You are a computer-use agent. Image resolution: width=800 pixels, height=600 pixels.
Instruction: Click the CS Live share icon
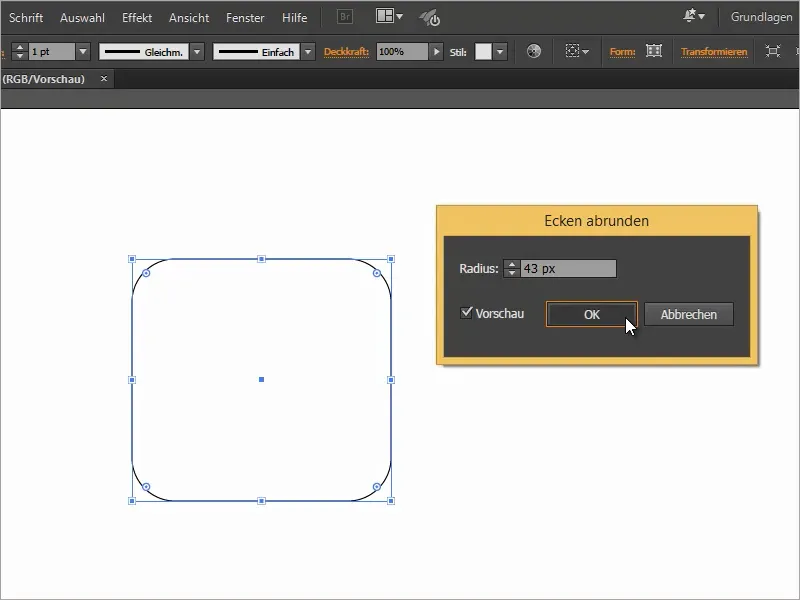pos(430,16)
